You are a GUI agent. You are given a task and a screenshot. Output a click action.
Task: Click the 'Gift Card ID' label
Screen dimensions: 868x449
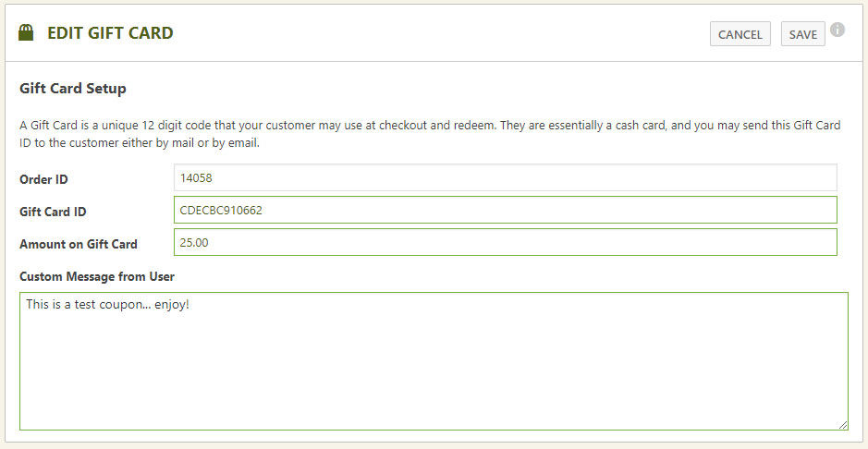53,212
